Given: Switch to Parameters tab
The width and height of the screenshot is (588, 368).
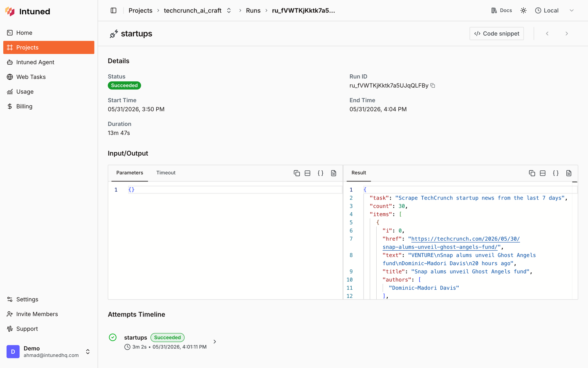Looking at the screenshot, I should (130, 173).
